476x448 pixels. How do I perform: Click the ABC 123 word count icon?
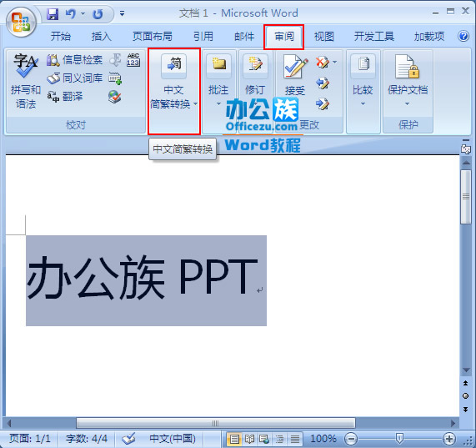click(x=133, y=60)
